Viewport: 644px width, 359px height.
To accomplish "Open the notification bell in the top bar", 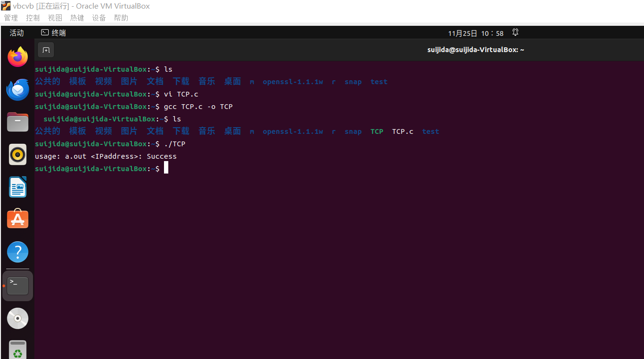I will tap(515, 33).
